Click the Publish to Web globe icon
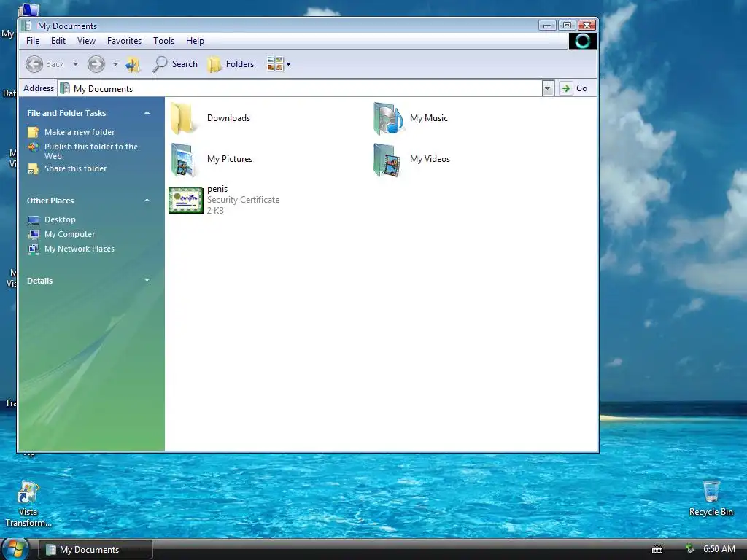Viewport: 747px width, 560px height. click(34, 147)
